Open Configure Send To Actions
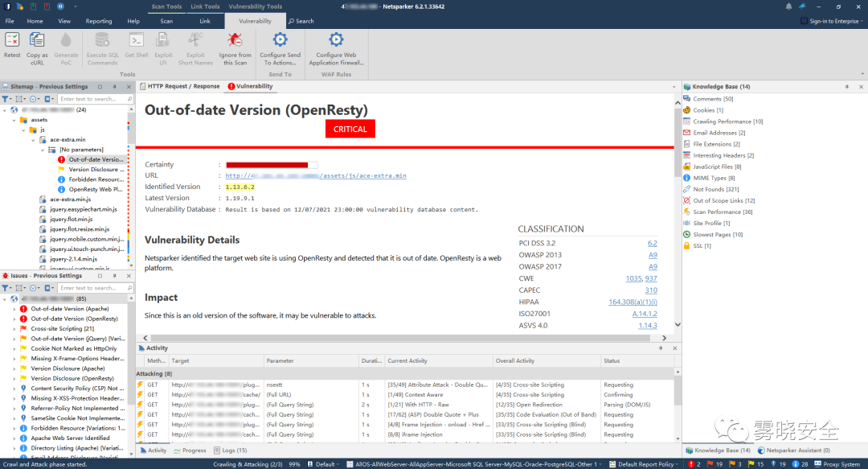868x469 pixels. click(x=280, y=49)
